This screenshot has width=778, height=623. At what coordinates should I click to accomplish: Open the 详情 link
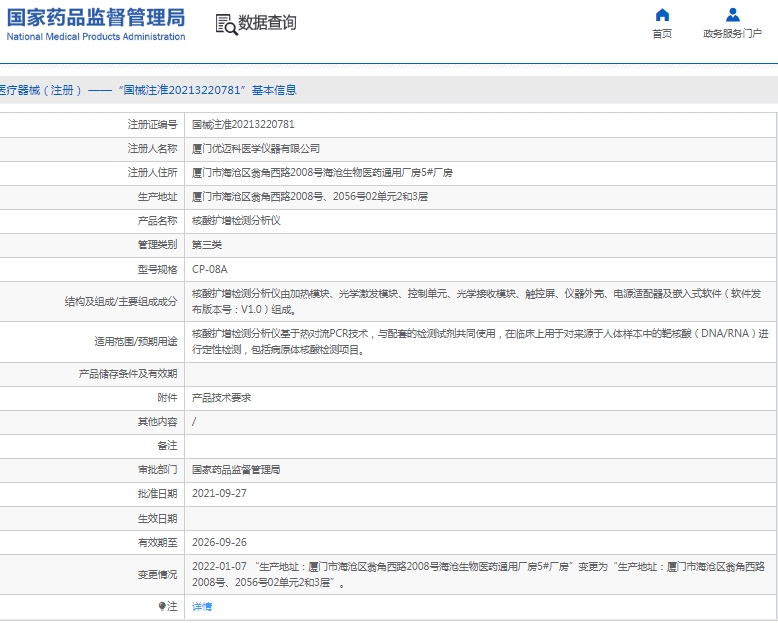(202, 606)
